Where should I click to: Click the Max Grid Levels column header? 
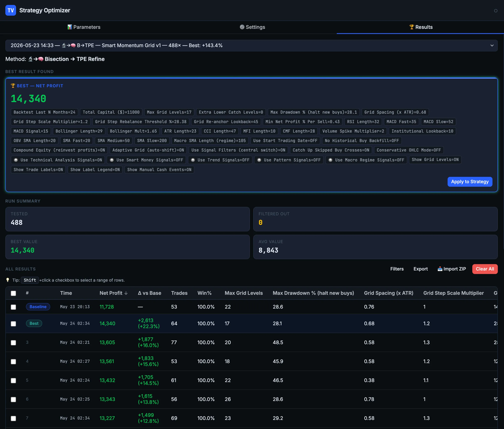(244, 293)
